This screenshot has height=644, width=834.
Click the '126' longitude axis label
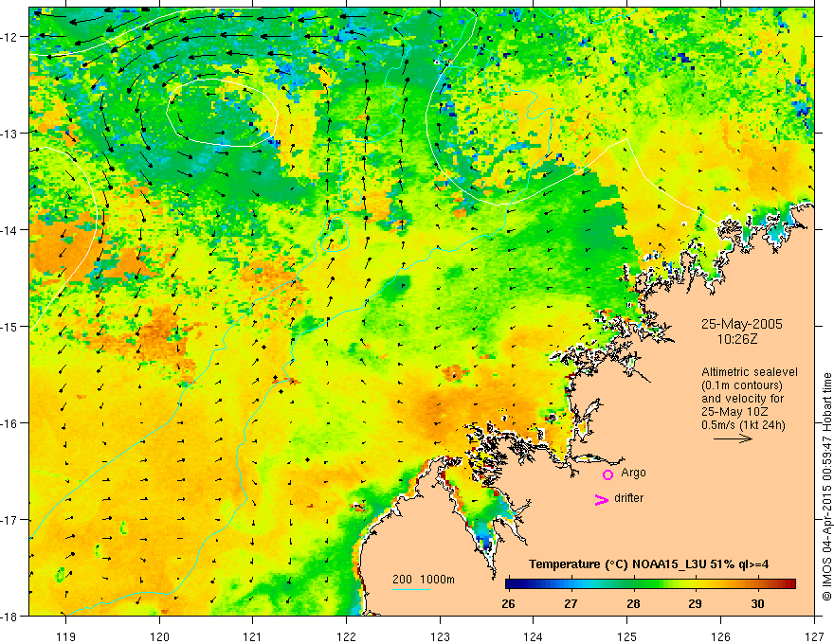click(x=720, y=636)
